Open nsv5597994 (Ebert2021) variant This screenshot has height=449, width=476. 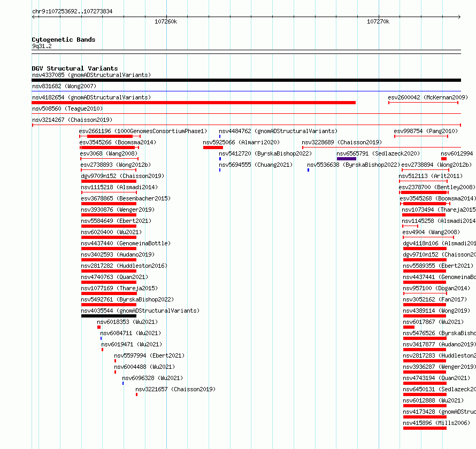coord(149,355)
